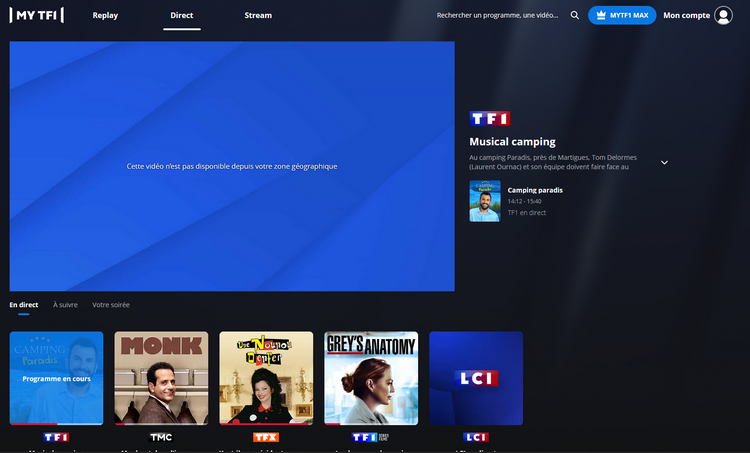Open the Une Nounou d'Enfer card

coord(266,378)
